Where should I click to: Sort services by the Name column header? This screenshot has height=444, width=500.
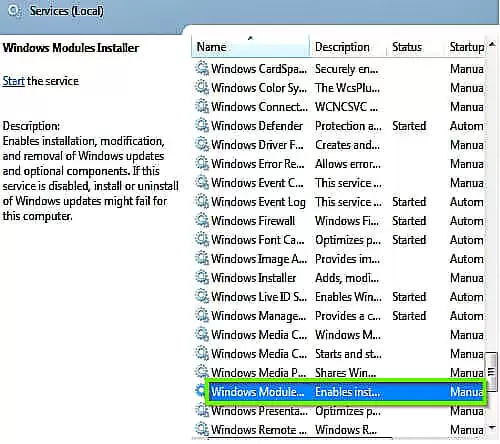point(251,47)
